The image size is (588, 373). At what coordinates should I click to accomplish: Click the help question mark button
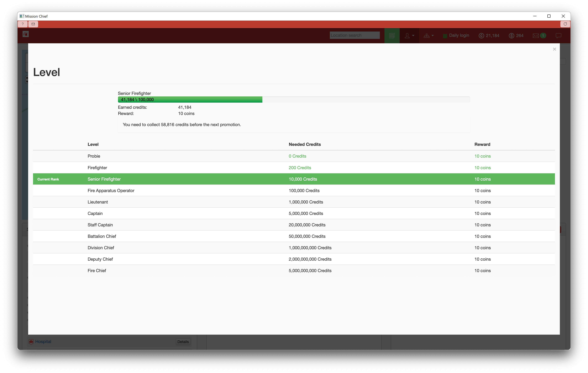(x=22, y=24)
